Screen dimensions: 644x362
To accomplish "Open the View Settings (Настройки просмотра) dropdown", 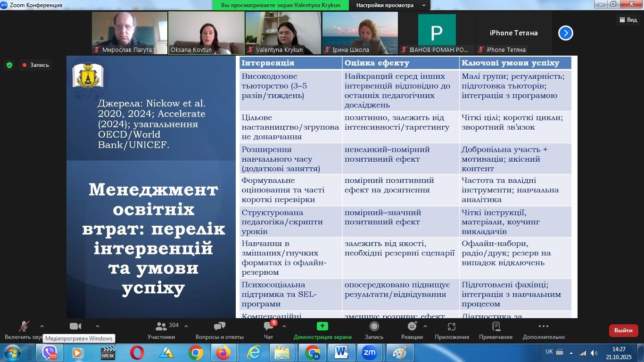I will (391, 5).
